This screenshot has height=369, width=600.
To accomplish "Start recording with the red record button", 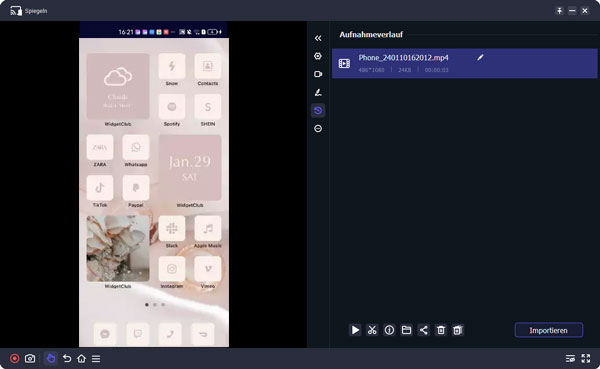I will (15, 359).
